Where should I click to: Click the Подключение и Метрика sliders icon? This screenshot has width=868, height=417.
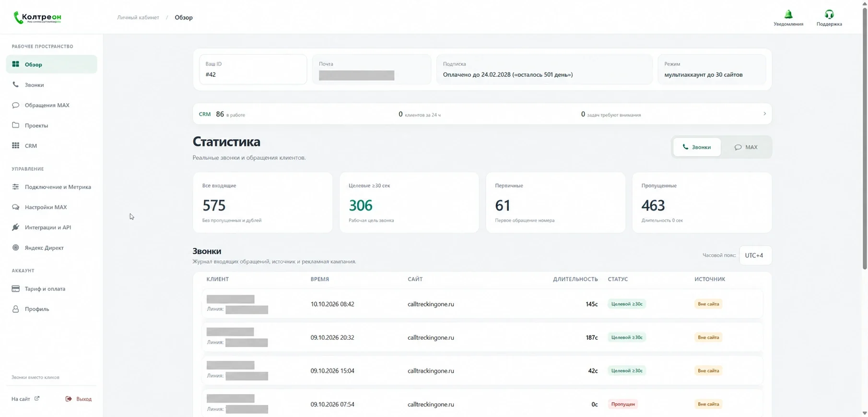(x=16, y=187)
